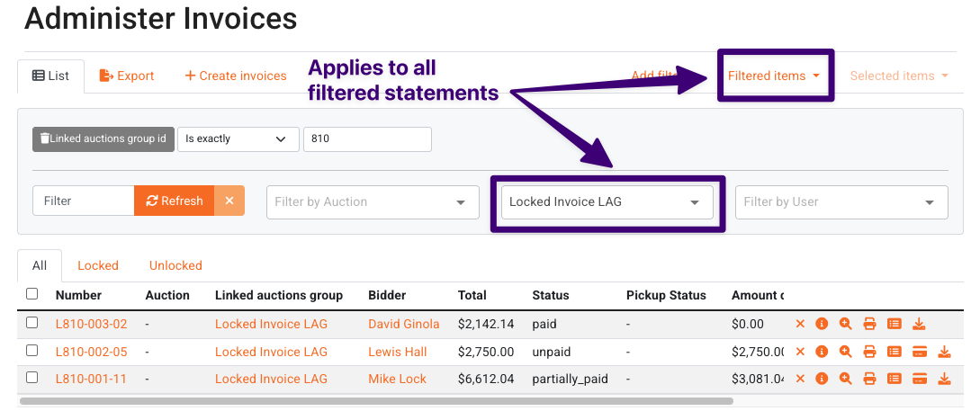Image resolution: width=980 pixels, height=420 pixels.
Task: Open the list detail icon for L810-002-05
Action: [895, 352]
